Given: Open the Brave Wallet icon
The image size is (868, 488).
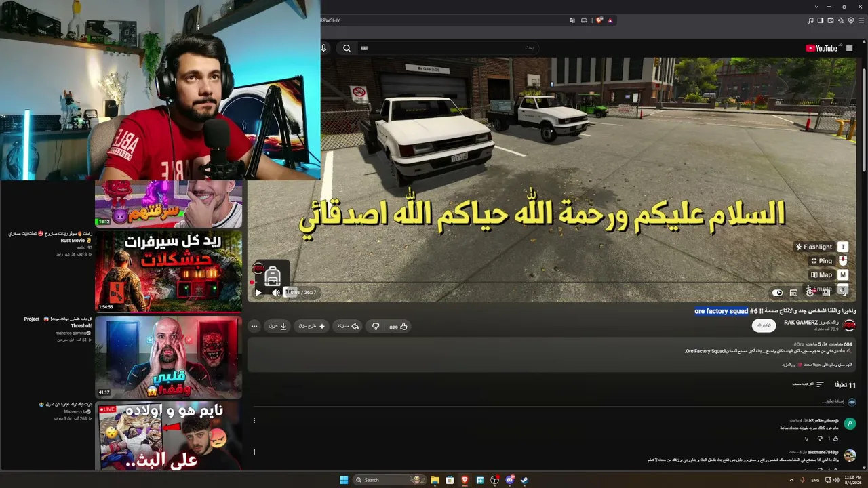Looking at the screenshot, I should click(x=831, y=20).
